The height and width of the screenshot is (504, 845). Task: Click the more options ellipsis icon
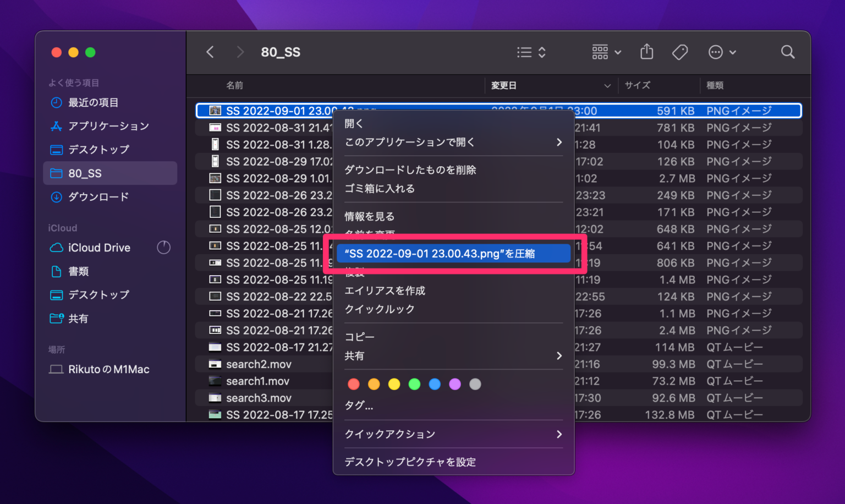click(715, 52)
